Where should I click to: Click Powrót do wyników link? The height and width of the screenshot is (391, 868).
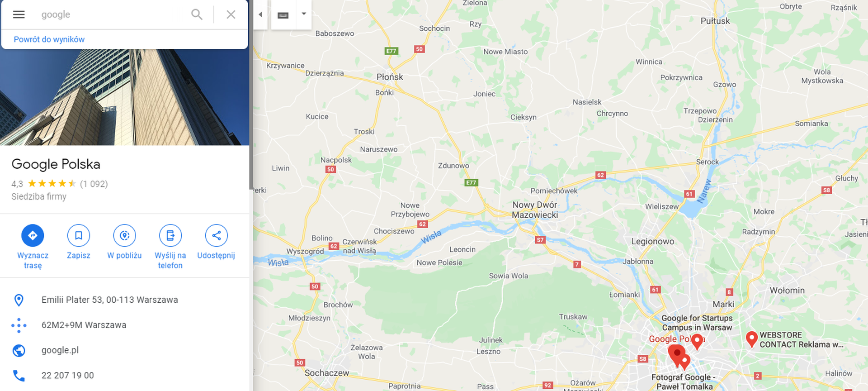click(49, 39)
